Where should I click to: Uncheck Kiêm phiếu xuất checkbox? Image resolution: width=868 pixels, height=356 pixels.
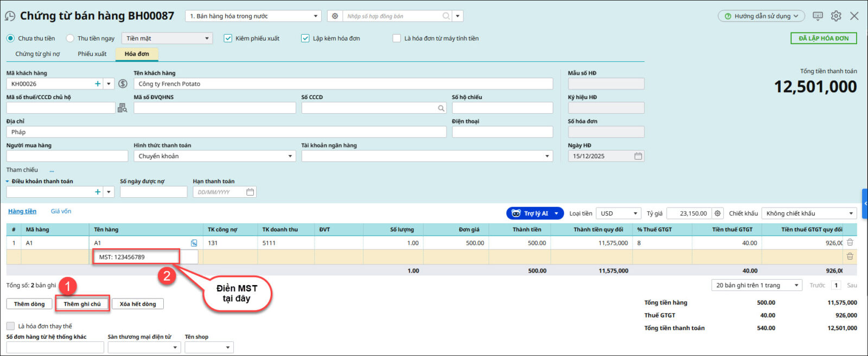228,38
